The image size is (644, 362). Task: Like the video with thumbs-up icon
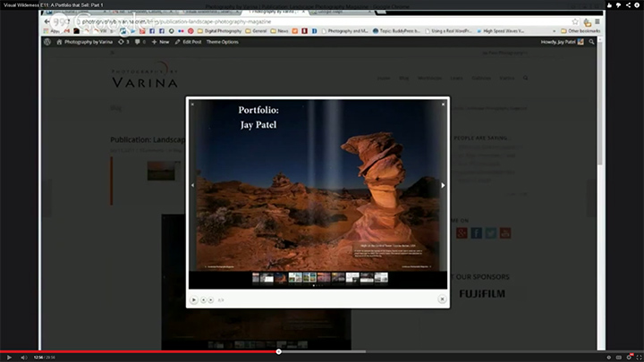point(609,5)
